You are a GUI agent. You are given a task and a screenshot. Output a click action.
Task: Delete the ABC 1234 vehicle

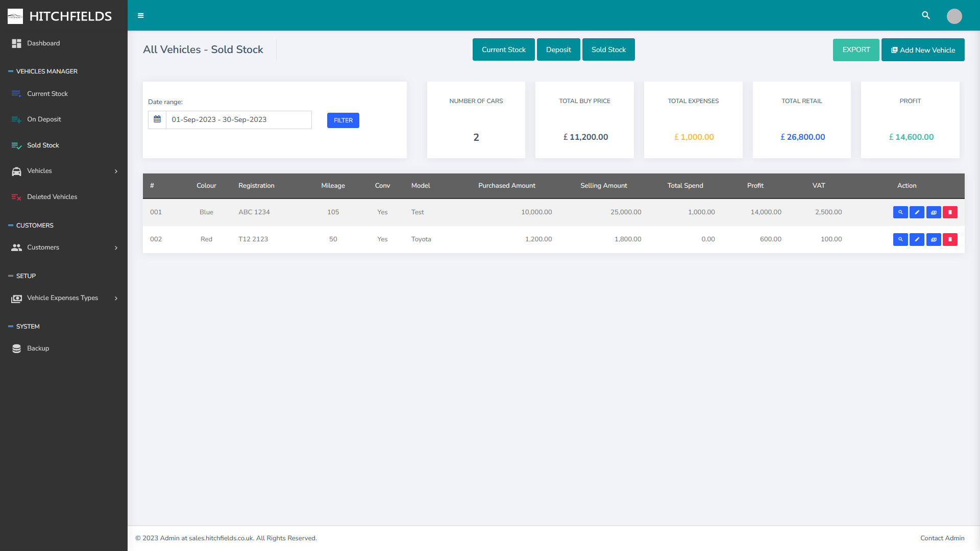click(950, 212)
